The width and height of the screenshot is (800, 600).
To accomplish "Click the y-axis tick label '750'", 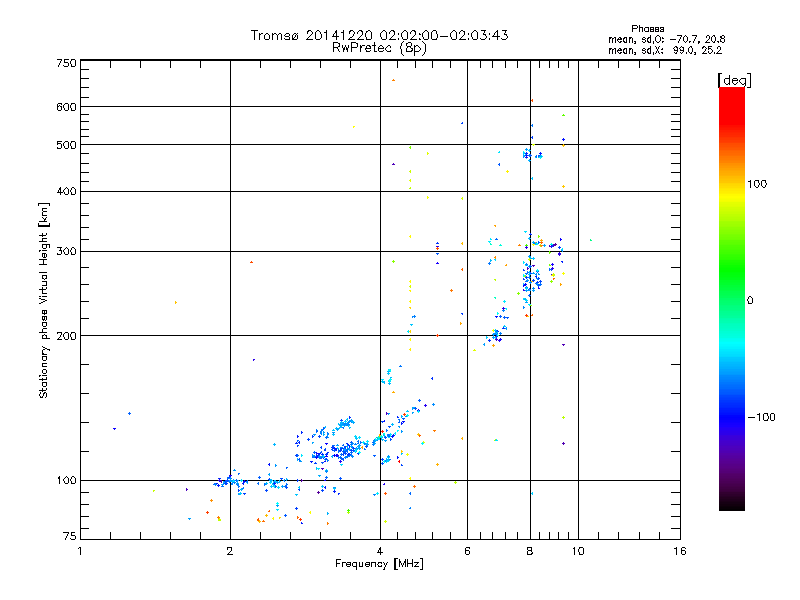I will (x=66, y=63).
